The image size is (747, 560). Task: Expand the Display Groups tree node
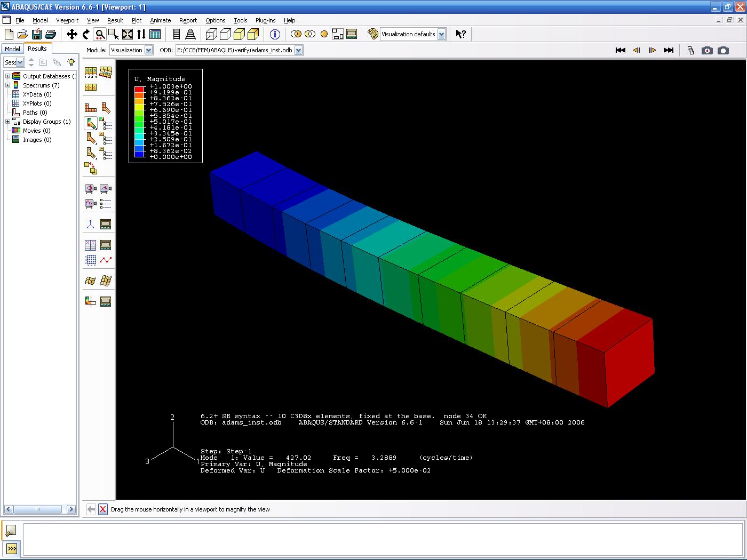coord(8,122)
